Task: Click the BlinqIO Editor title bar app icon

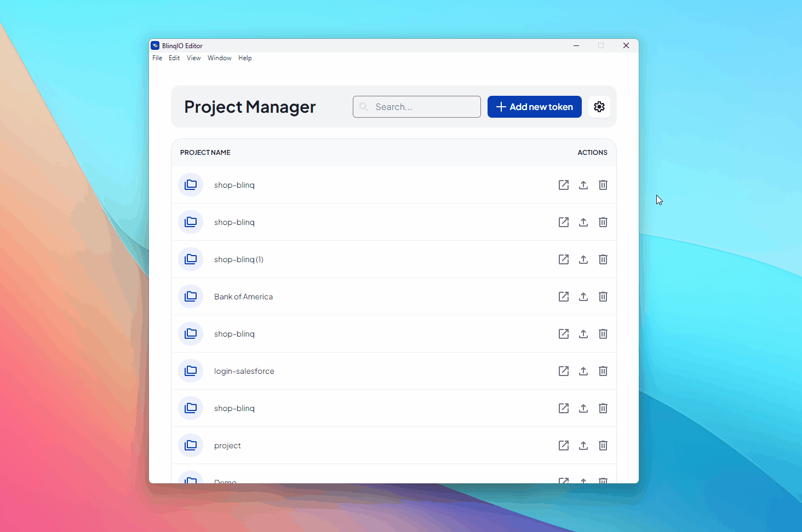Action: click(156, 45)
